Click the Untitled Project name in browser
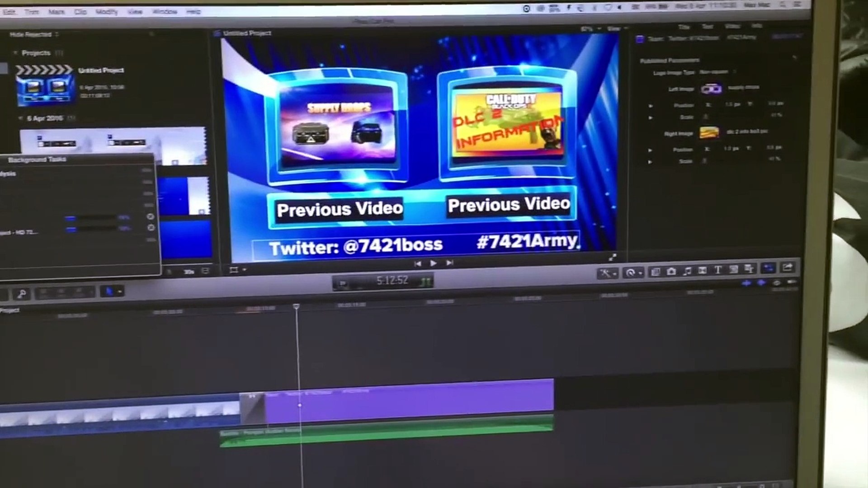This screenshot has width=868, height=488. pyautogui.click(x=101, y=70)
